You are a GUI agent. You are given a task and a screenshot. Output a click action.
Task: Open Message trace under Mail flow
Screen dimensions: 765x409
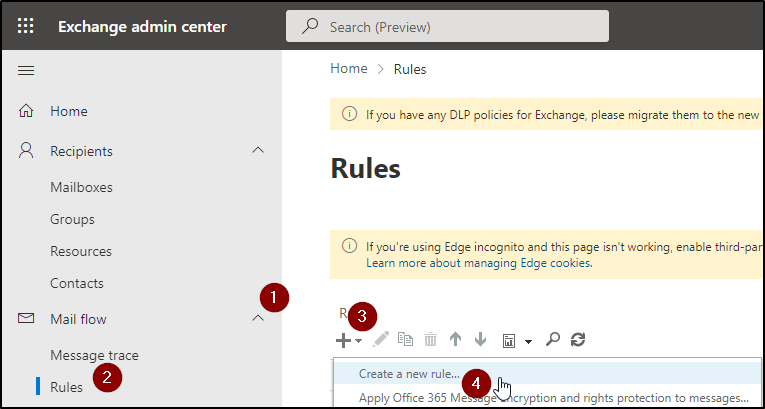94,355
